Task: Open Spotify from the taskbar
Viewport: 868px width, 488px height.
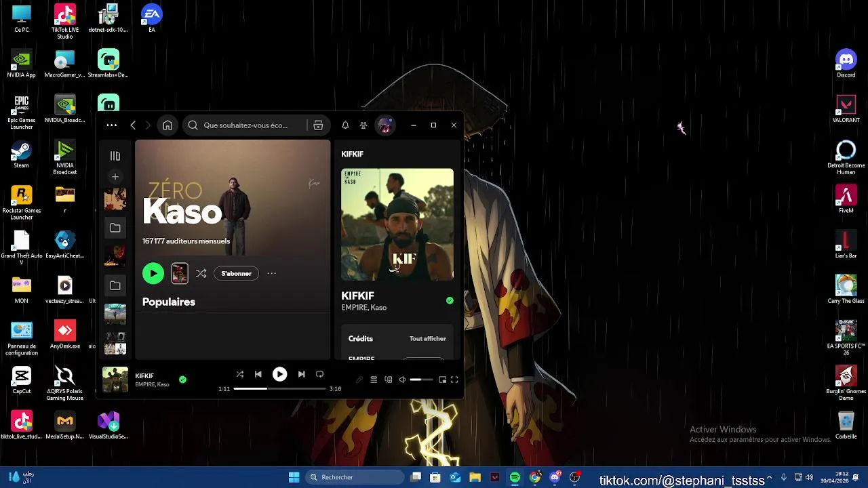Action: pos(515,477)
